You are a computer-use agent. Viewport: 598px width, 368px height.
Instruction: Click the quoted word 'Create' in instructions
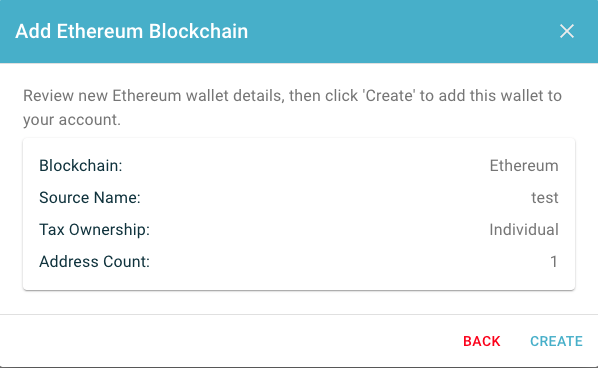point(389,95)
